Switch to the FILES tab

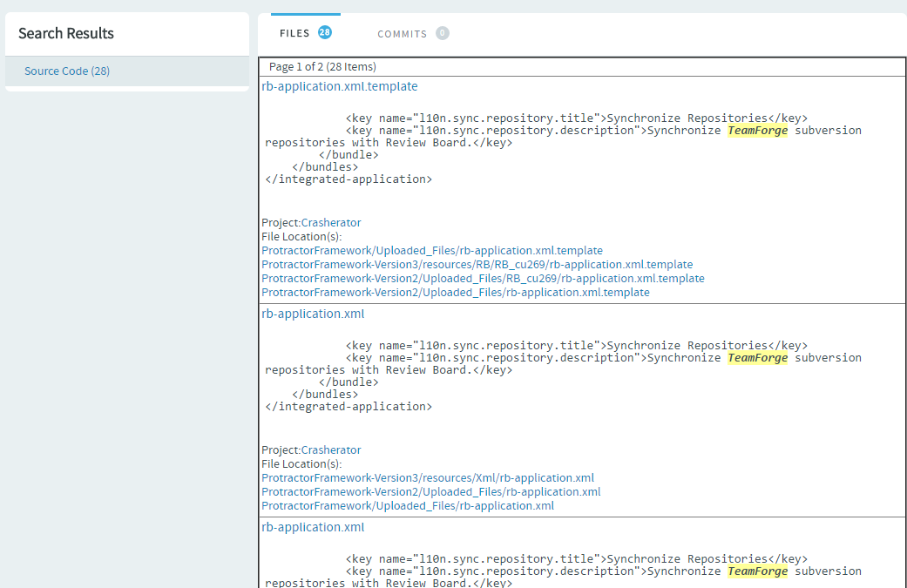tap(306, 33)
